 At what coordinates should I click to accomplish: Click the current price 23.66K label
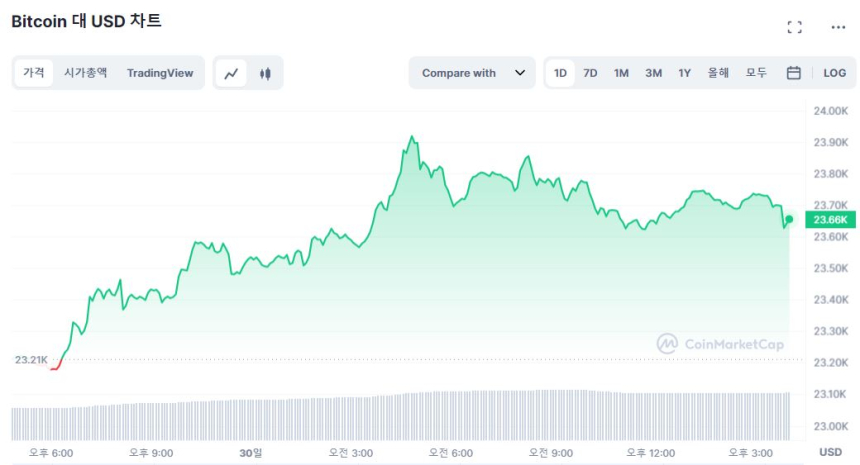tap(830, 220)
